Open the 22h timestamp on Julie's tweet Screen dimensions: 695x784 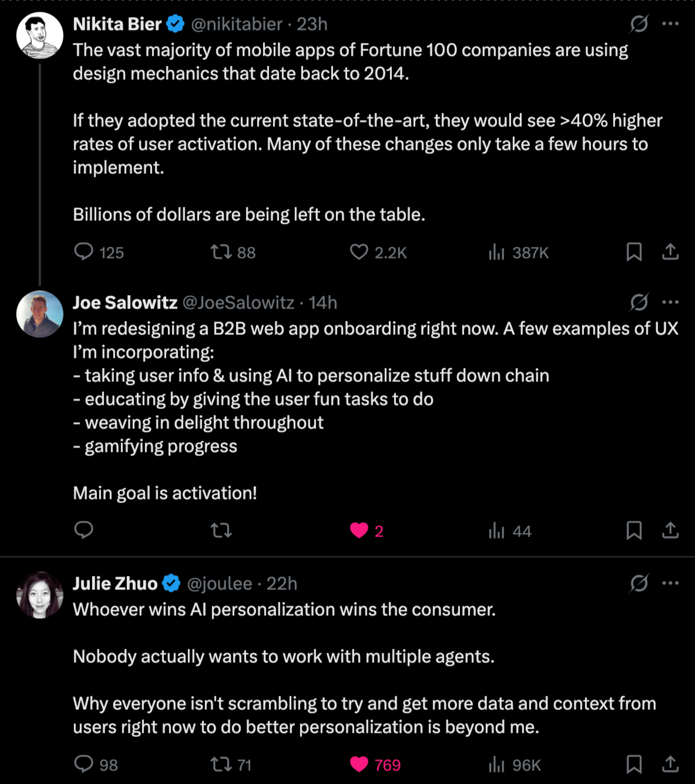282,584
